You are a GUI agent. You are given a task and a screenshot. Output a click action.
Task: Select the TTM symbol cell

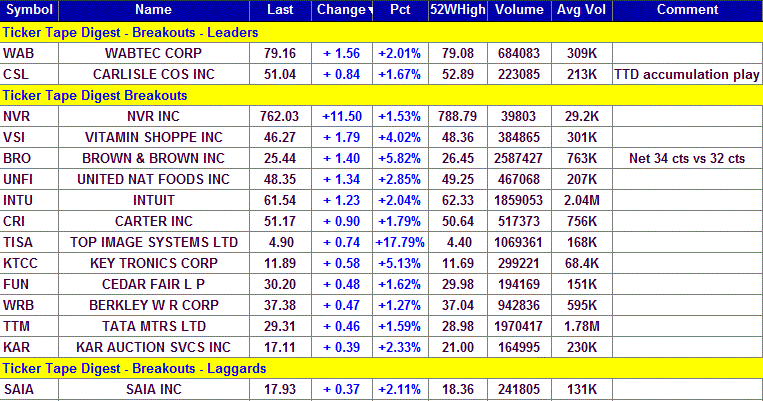tap(29, 326)
